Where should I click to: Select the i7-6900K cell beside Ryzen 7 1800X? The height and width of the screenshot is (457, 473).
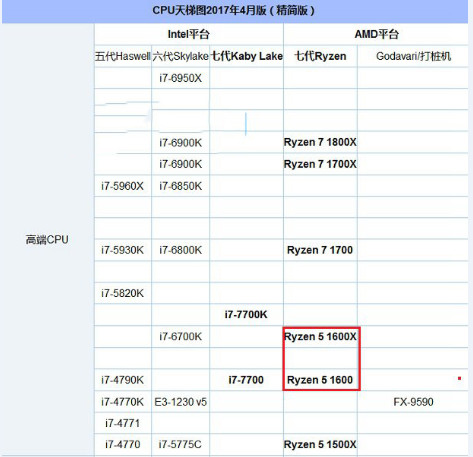pyautogui.click(x=180, y=143)
